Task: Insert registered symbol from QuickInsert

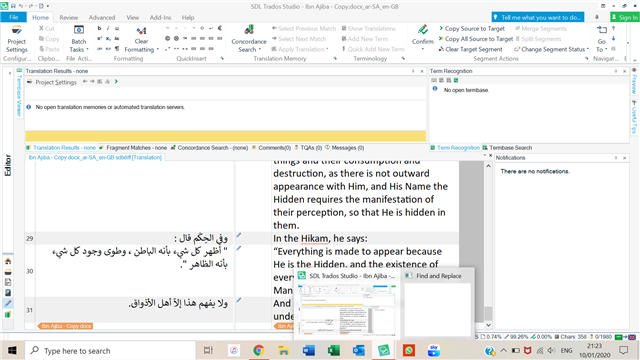Action: [x=176, y=38]
